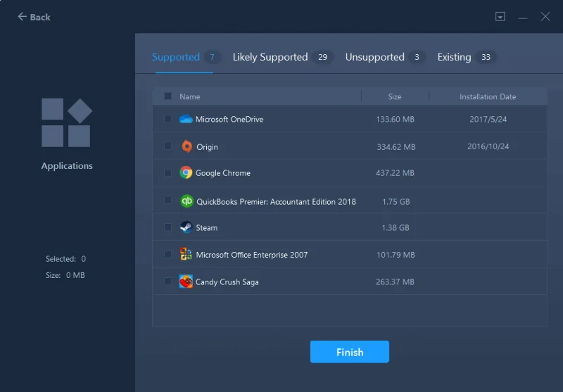Screen dimensions: 563x392
Task: Click the 133.60 MB size value
Action: pyautogui.click(x=395, y=119)
